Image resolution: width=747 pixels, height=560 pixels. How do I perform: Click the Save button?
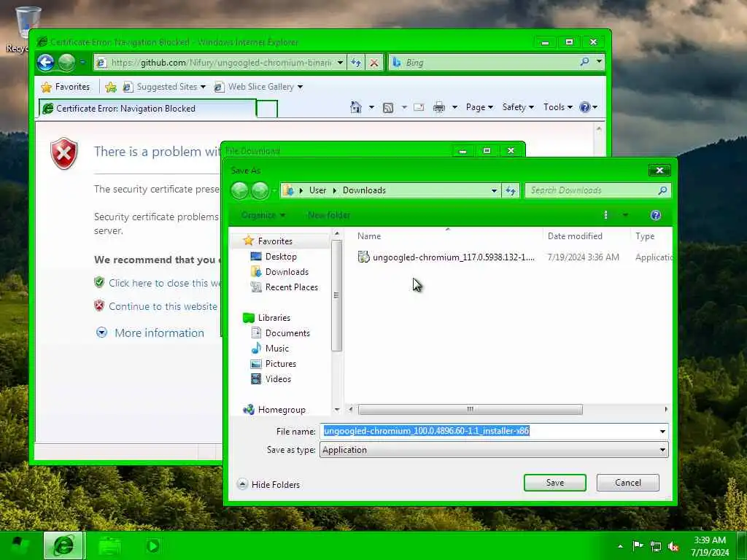pyautogui.click(x=554, y=483)
